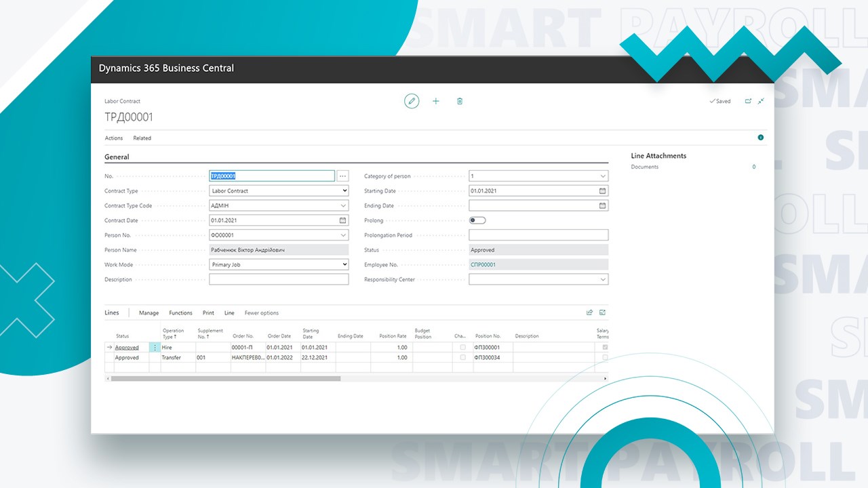Click the collapse page arrows icon
868x488 pixels.
761,101
